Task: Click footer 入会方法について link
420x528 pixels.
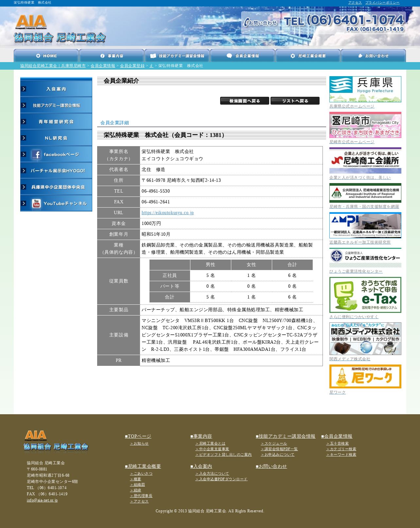Action: (x=212, y=474)
